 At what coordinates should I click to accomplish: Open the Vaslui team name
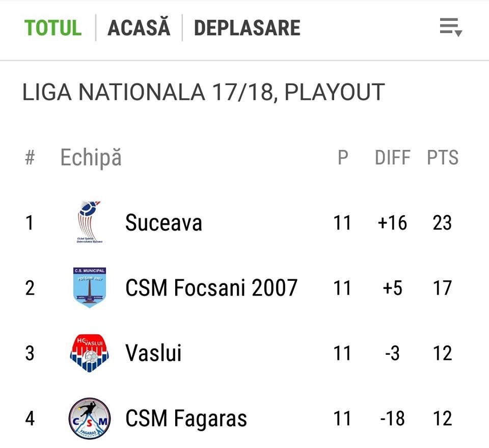click(x=153, y=353)
